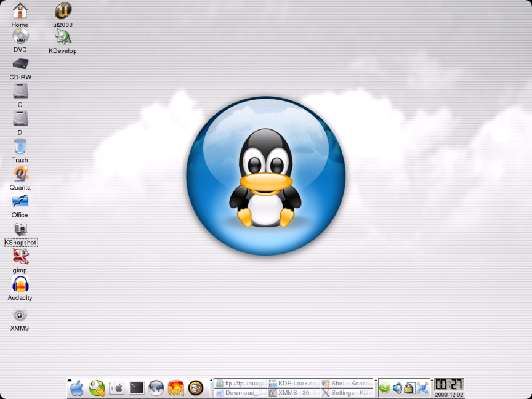Screen dimensions: 532x399
Task: Click the padlock tray icon
Action: pyautogui.click(x=409, y=388)
